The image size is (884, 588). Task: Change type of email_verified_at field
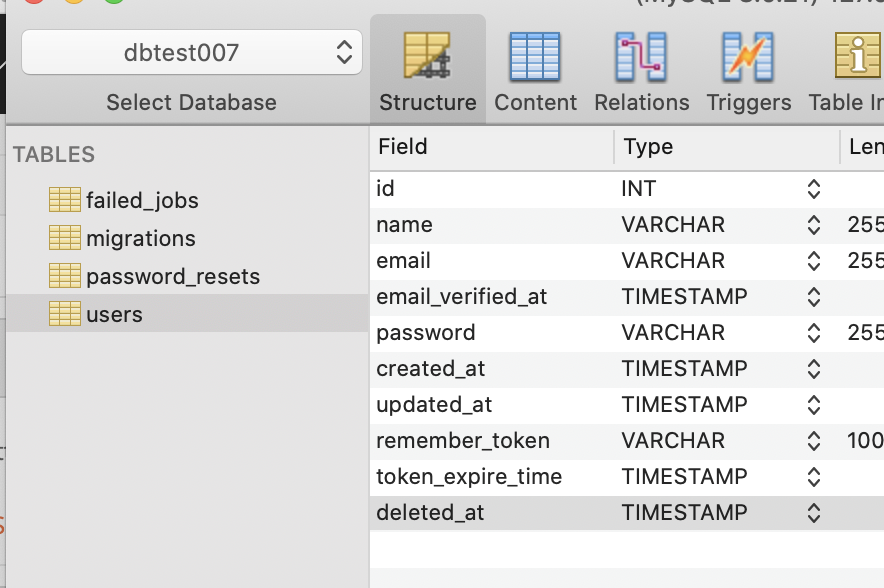click(x=813, y=296)
